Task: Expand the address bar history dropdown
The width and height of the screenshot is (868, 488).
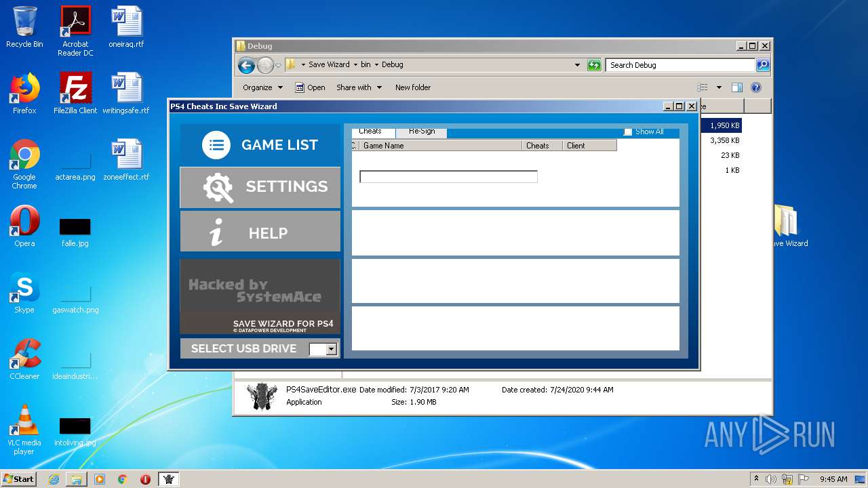Action: pos(577,65)
